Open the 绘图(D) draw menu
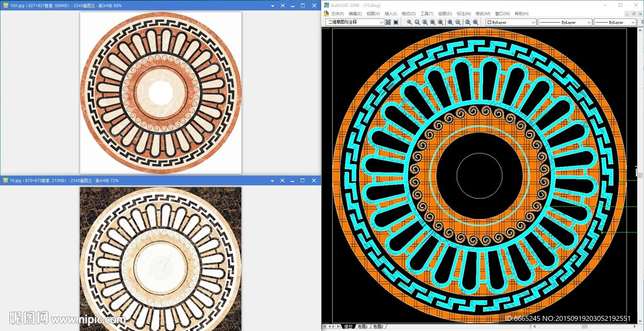The image size is (644, 331). (445, 13)
